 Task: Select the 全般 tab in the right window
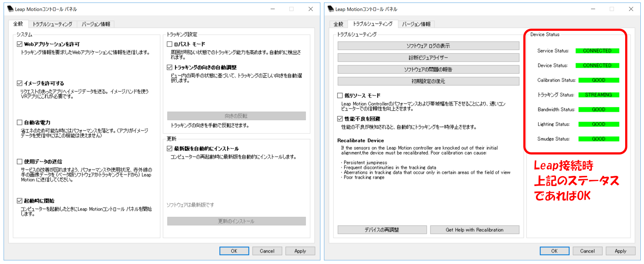point(338,24)
